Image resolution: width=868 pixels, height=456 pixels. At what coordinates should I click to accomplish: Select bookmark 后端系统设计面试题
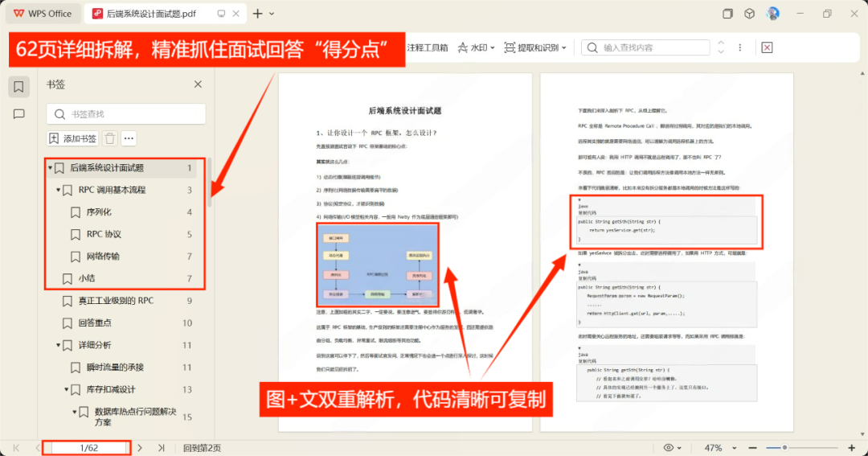pyautogui.click(x=108, y=168)
